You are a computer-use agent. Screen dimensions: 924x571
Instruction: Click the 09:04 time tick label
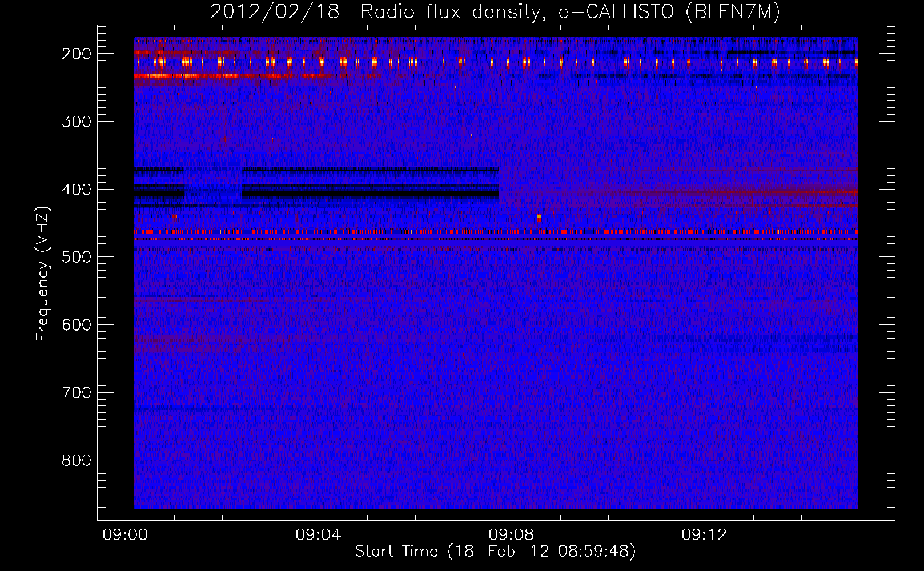tap(318, 535)
